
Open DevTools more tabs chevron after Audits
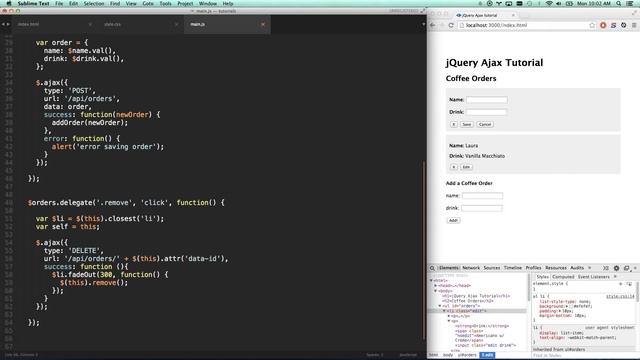589,268
